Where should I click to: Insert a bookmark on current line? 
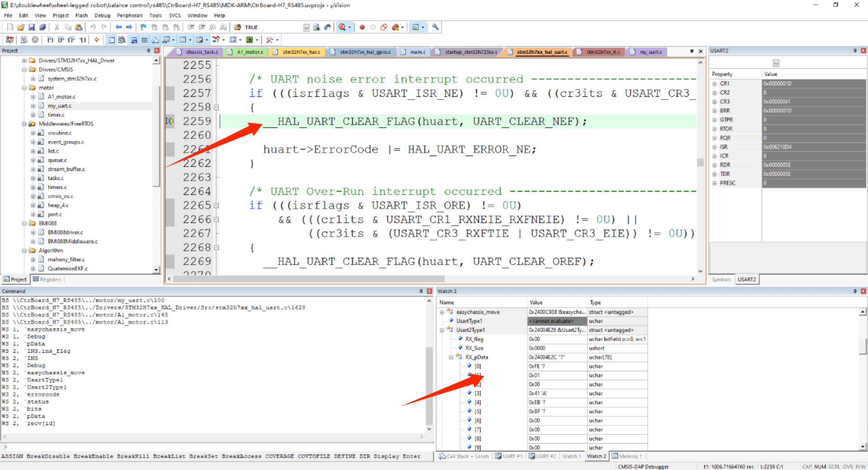[x=143, y=27]
